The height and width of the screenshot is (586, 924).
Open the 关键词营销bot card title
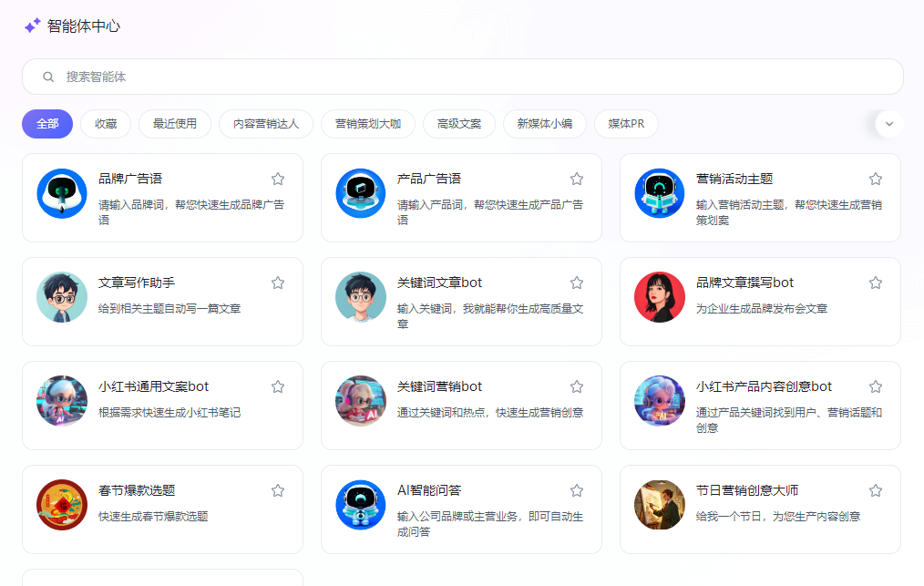(x=440, y=386)
